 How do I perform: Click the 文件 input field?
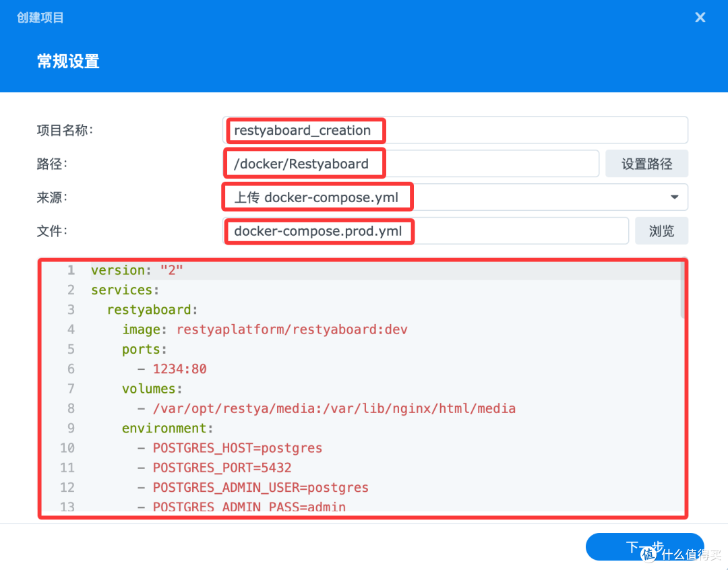coord(425,230)
